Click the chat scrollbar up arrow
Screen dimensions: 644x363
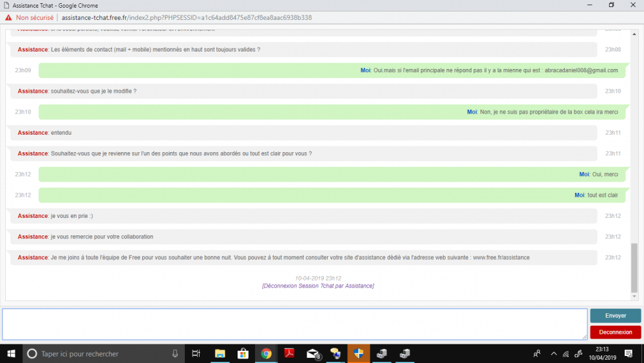tap(634, 34)
